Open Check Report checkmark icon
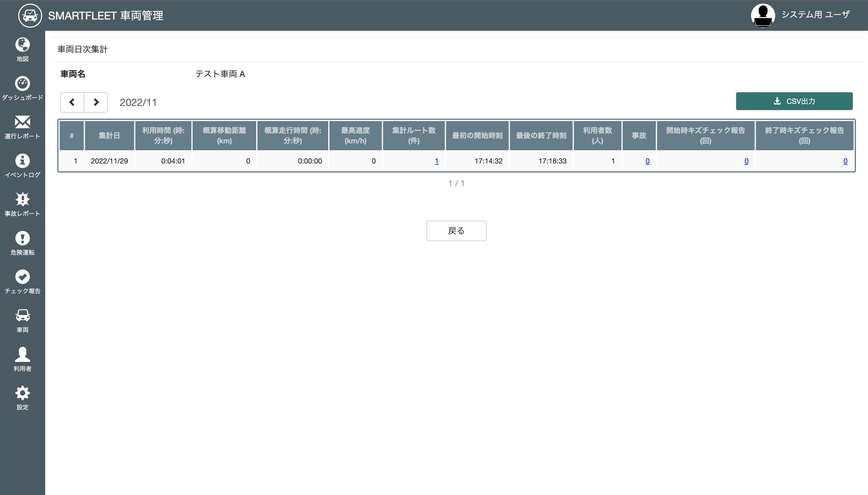868x495 pixels. [23, 277]
